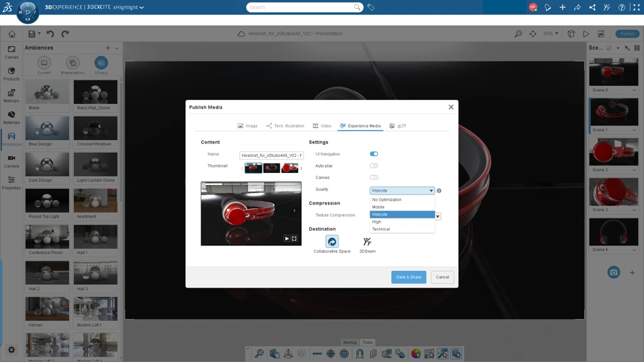This screenshot has height=362, width=644.
Task: Select the Current ambience filter icon
Action: pyautogui.click(x=44, y=63)
